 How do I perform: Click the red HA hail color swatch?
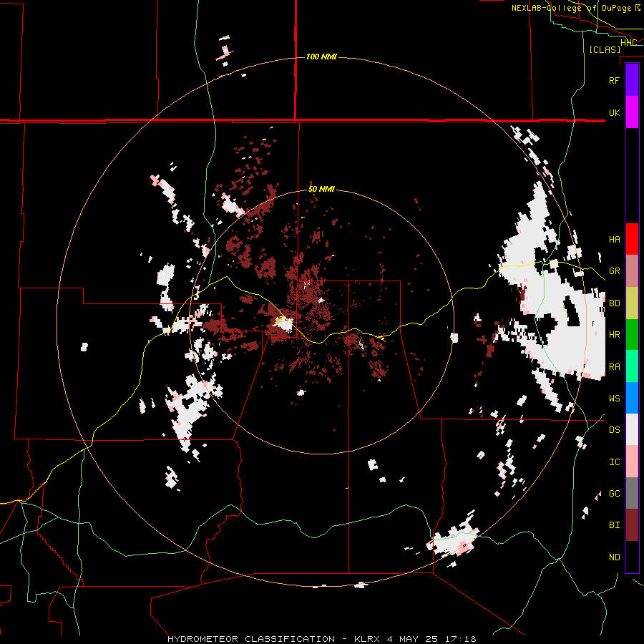click(x=632, y=239)
